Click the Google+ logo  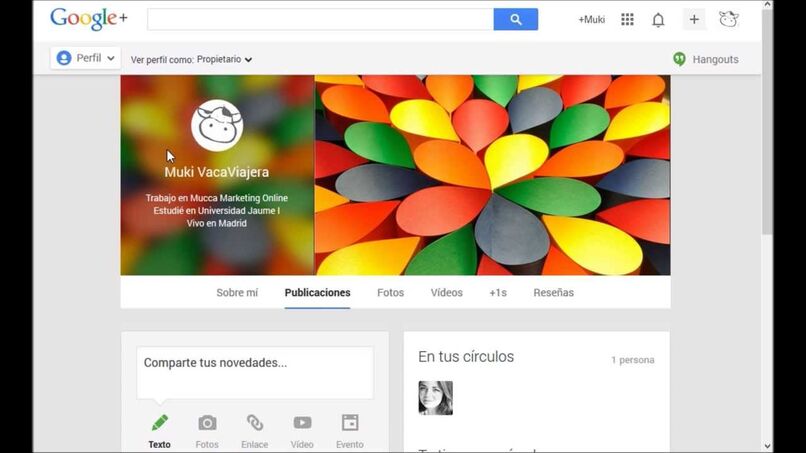[x=88, y=19]
